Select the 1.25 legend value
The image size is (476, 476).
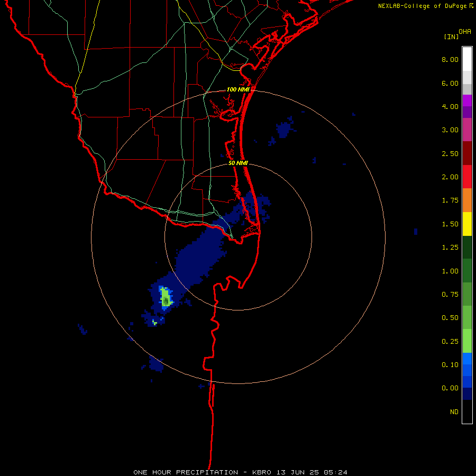coord(450,248)
